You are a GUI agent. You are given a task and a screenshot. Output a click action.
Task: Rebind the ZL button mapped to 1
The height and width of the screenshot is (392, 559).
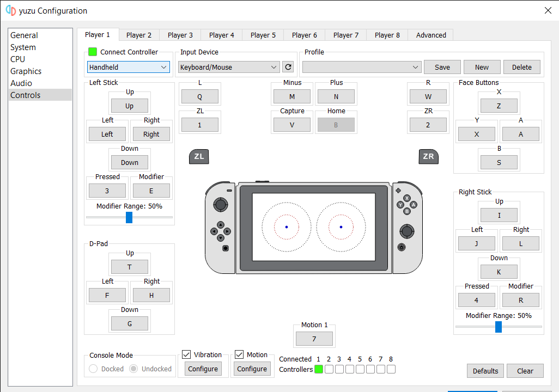[x=199, y=125]
